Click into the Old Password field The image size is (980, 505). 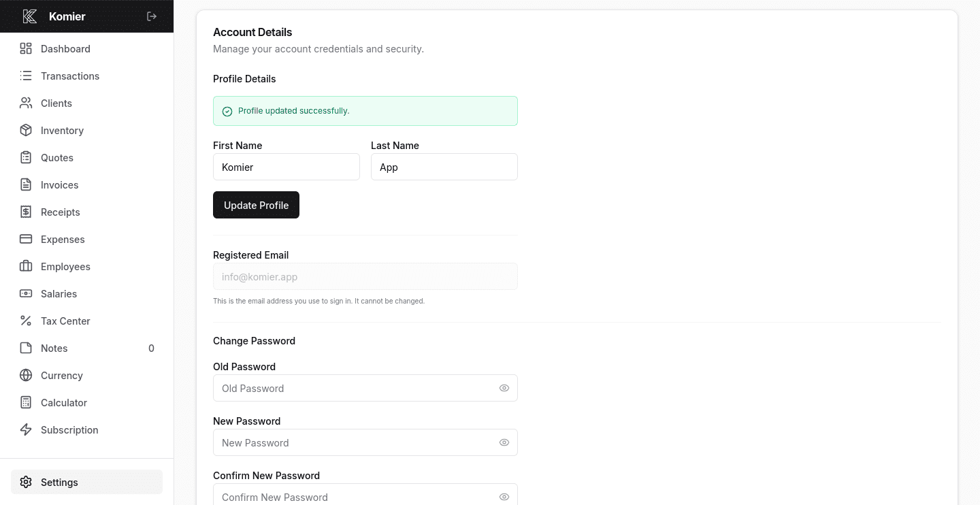(x=354, y=388)
